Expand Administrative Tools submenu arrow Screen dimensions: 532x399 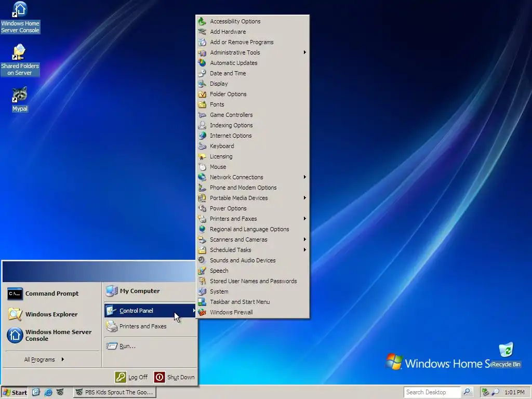[304, 52]
